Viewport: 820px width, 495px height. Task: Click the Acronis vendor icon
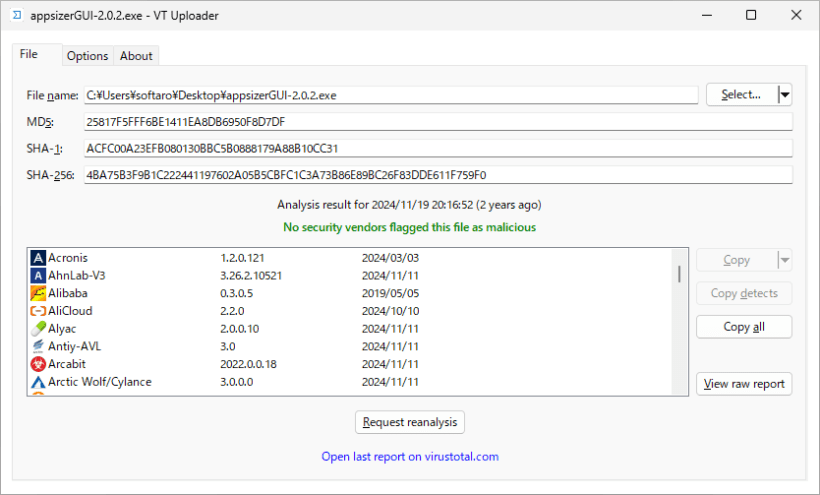click(x=38, y=258)
